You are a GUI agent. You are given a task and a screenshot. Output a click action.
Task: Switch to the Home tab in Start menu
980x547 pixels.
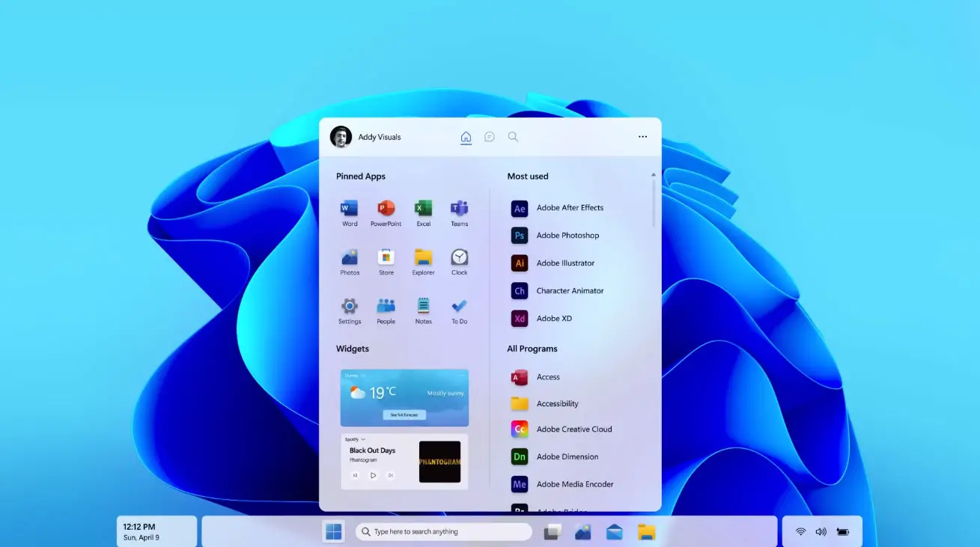(466, 137)
